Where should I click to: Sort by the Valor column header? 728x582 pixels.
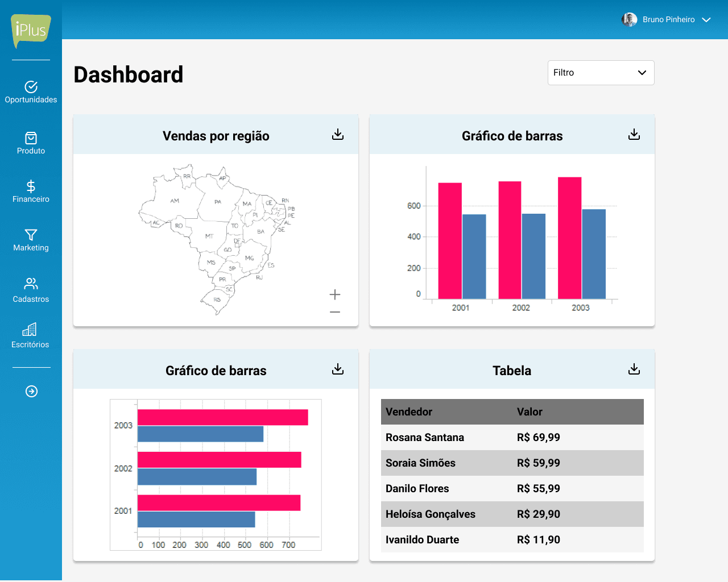tap(530, 411)
